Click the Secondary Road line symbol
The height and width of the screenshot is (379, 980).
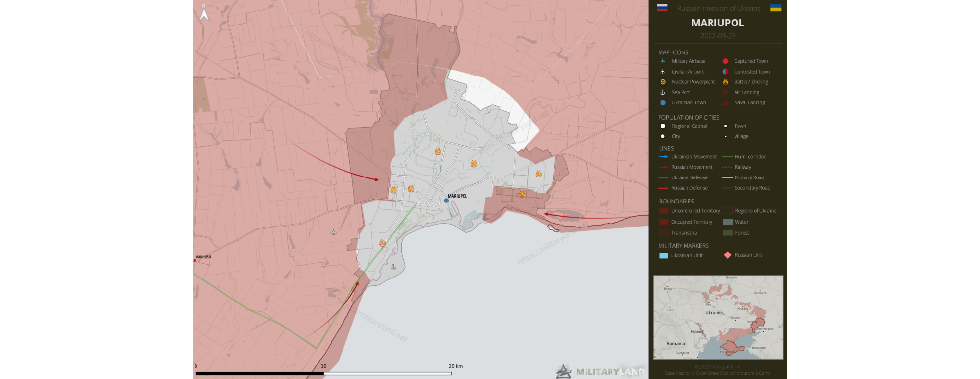pyautogui.click(x=727, y=188)
